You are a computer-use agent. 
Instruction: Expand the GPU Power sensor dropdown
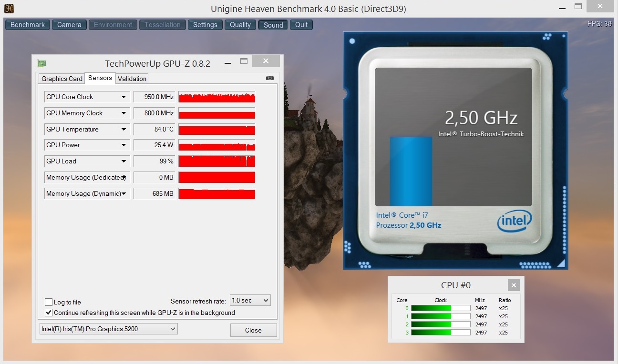point(124,145)
